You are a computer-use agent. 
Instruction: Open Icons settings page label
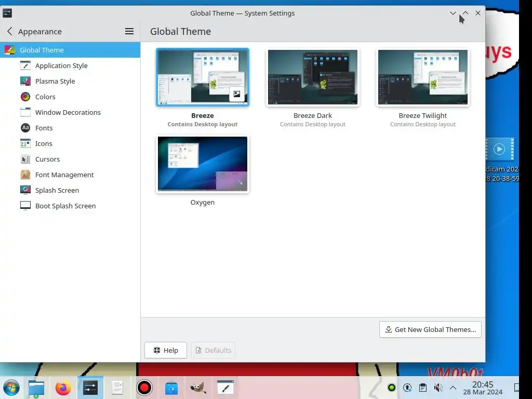(x=44, y=143)
